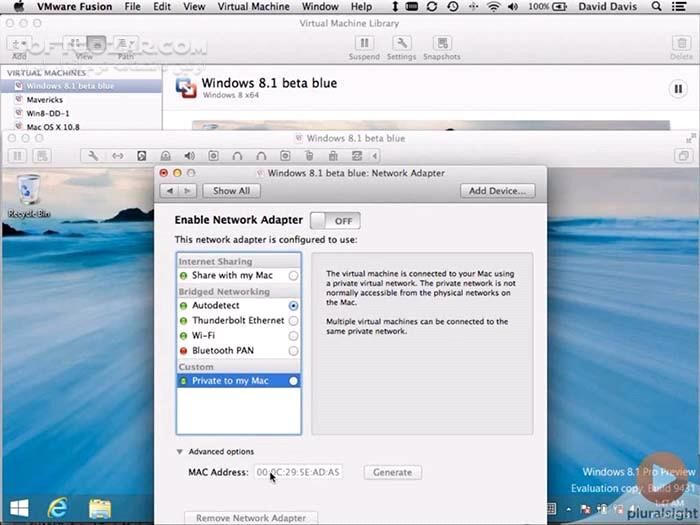Click the sound speaker icon in VM toolbar
This screenshot has height=525, width=700.
point(189,156)
